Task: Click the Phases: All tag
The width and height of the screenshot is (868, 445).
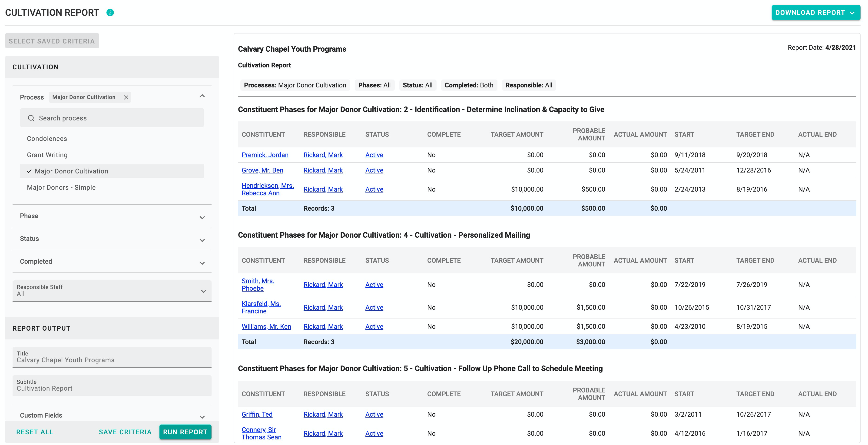Action: (x=374, y=85)
